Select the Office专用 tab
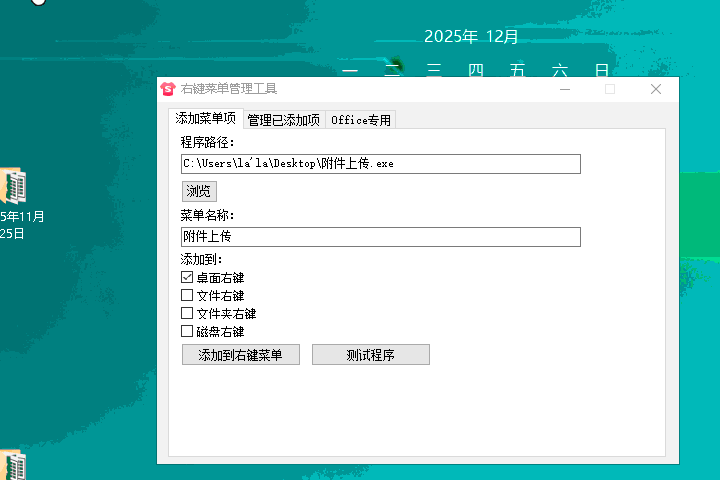The image size is (720, 480). pos(360,120)
